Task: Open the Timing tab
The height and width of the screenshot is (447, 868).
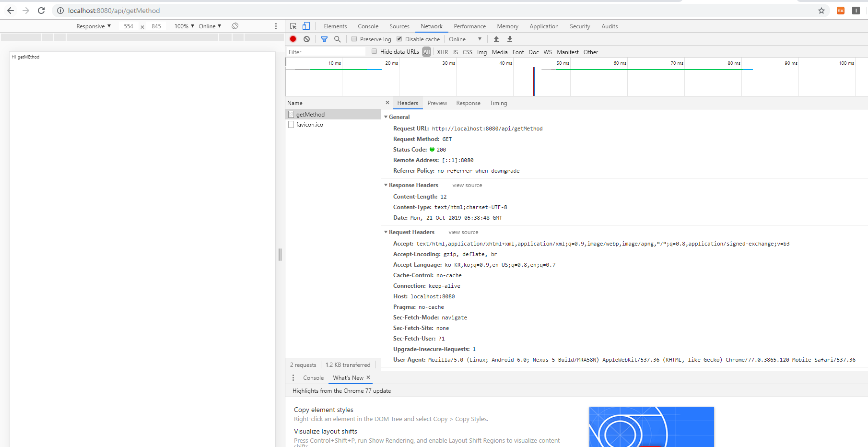Action: point(498,103)
